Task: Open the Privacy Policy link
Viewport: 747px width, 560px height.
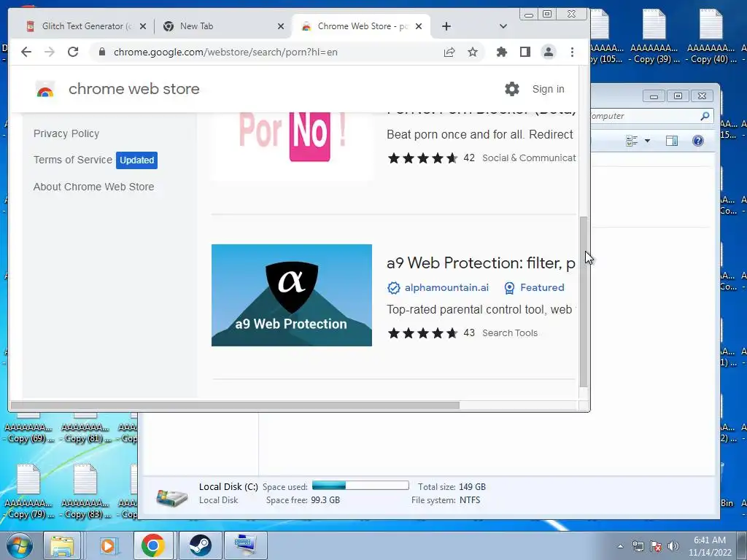Action: coord(66,134)
